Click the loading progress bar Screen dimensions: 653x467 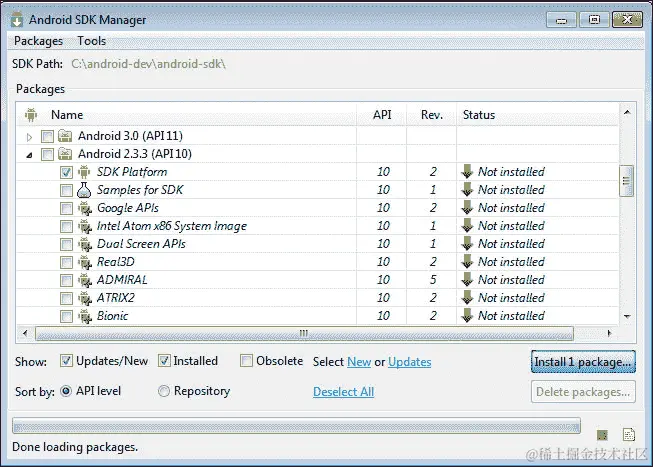[296, 426]
